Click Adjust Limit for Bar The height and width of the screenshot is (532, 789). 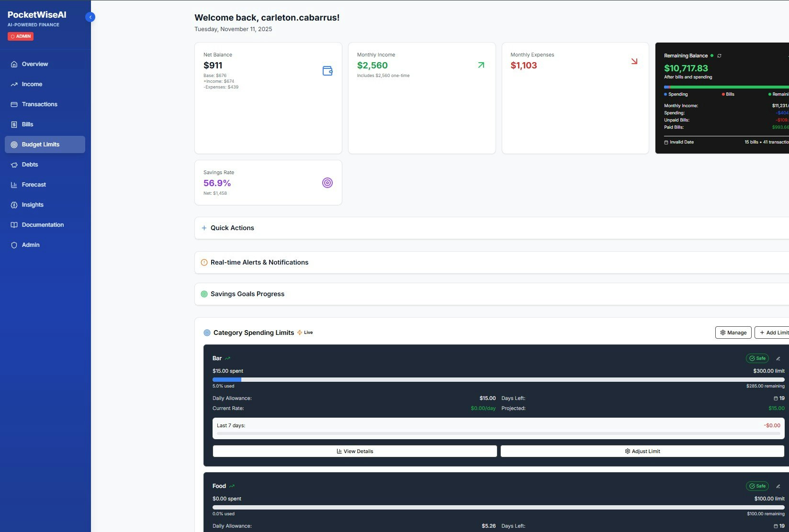pyautogui.click(x=642, y=451)
